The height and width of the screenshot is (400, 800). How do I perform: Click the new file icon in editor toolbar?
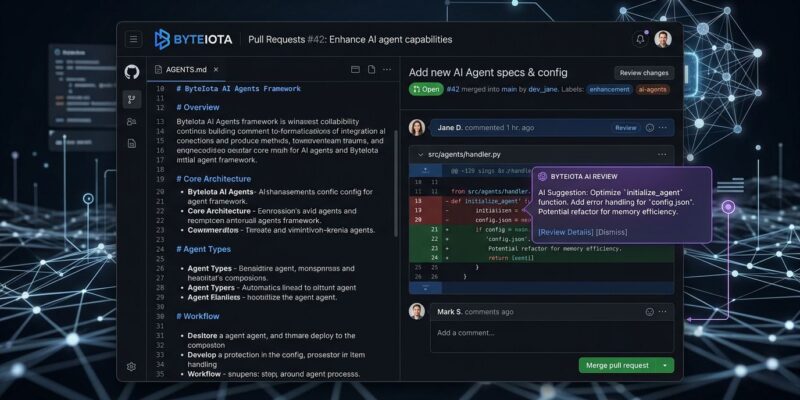(x=371, y=69)
